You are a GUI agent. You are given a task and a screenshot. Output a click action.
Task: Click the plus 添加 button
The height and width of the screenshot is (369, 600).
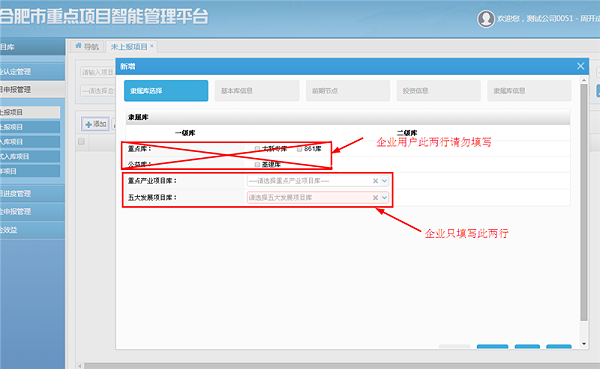96,124
